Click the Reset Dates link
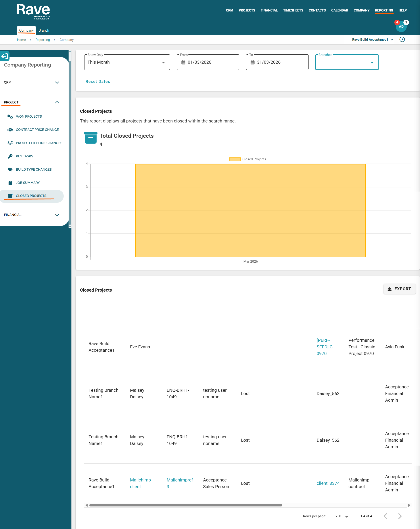The width and height of the screenshot is (420, 529). pyautogui.click(x=98, y=81)
